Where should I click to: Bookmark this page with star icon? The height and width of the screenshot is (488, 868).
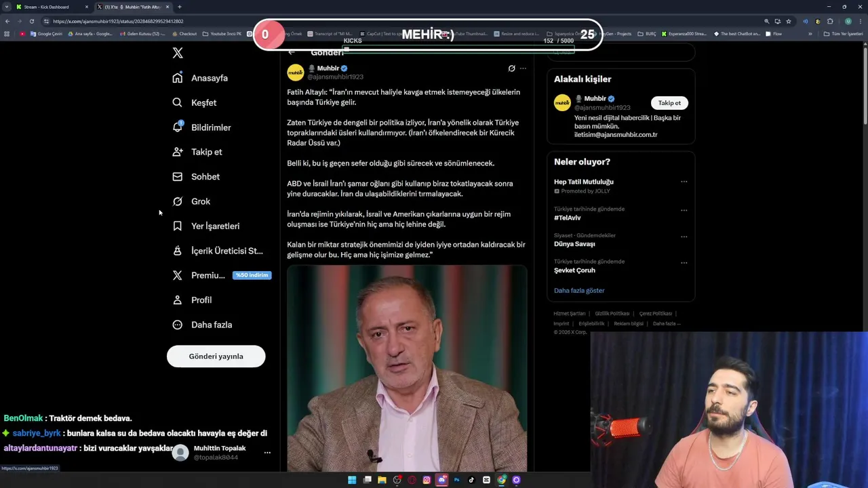(x=789, y=21)
